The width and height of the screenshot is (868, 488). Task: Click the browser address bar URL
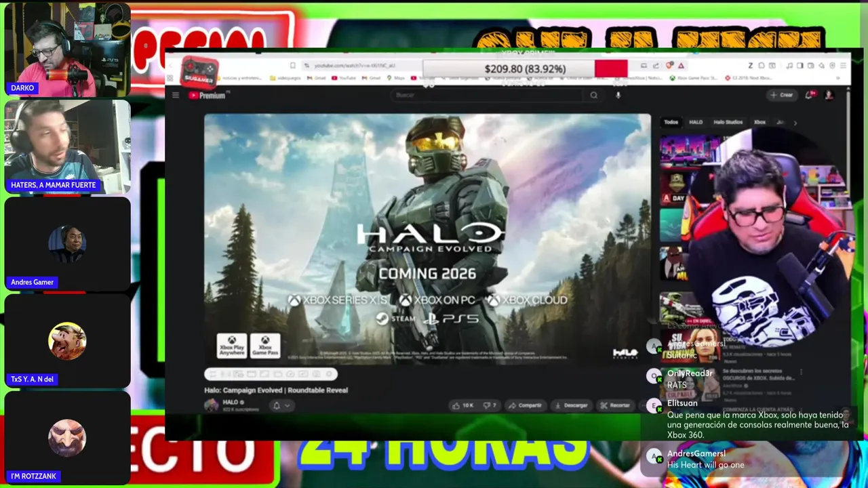pyautogui.click(x=355, y=66)
